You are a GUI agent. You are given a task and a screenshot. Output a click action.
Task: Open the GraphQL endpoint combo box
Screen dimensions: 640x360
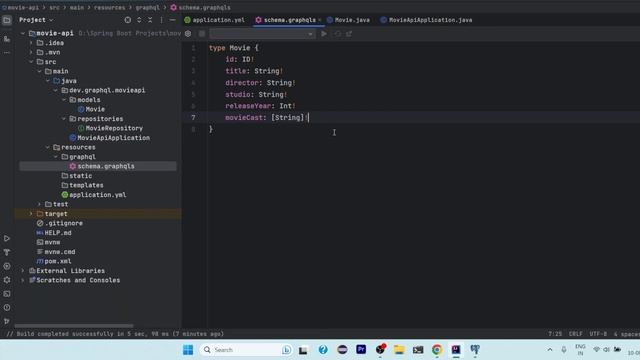tap(262, 34)
